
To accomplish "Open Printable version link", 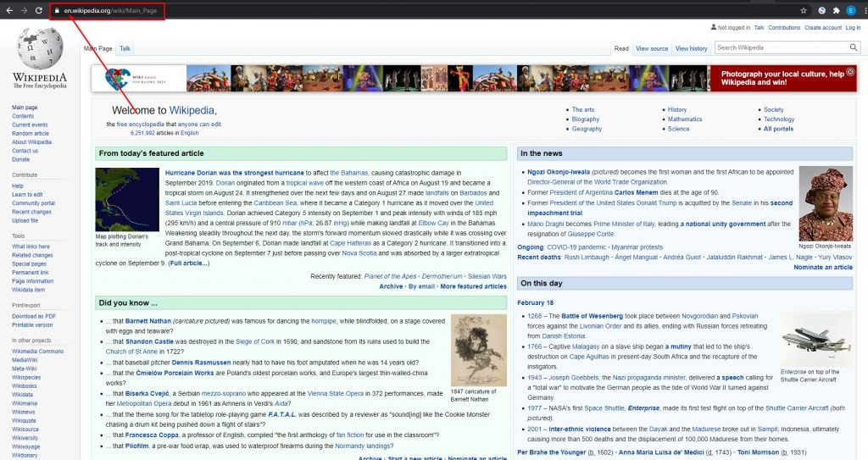I will pos(33,325).
